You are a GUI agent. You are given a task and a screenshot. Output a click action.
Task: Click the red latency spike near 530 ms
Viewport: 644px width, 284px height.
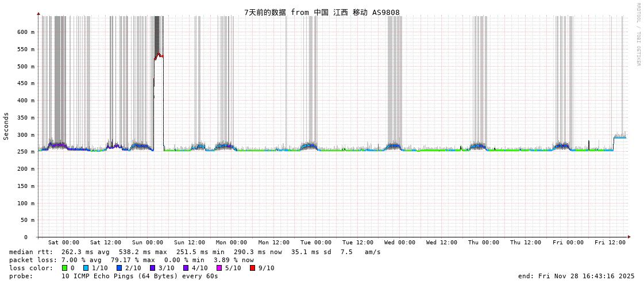point(159,56)
